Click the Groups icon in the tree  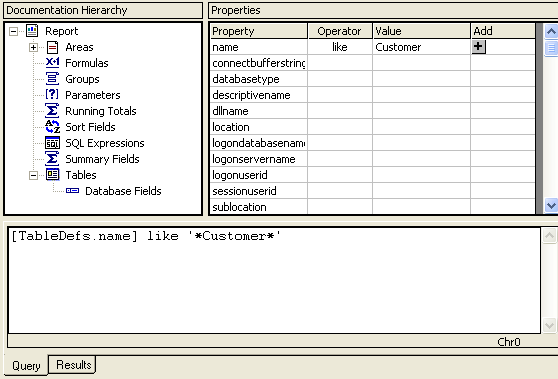(52, 79)
